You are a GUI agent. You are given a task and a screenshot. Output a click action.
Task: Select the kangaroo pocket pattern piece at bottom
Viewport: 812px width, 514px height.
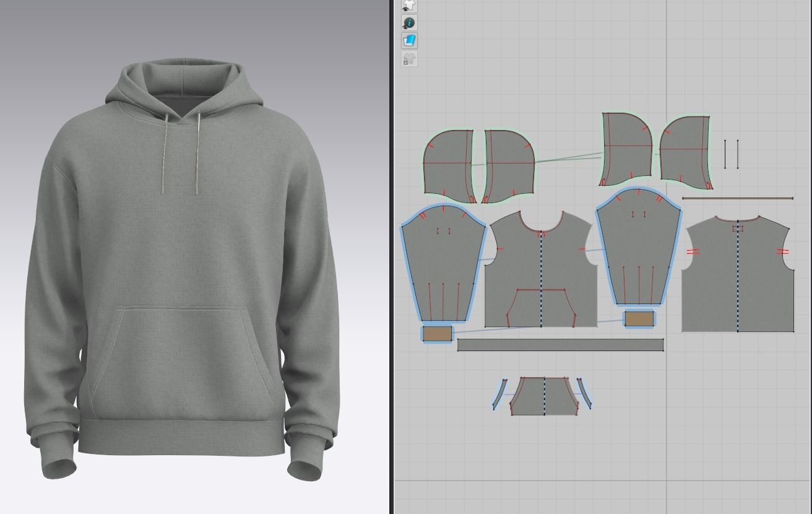tap(544, 396)
